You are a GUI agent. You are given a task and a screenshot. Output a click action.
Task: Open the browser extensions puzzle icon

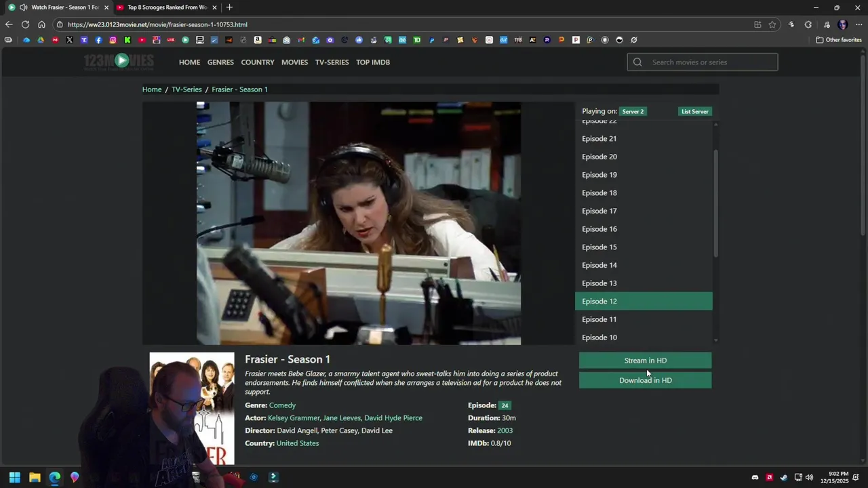[808, 24]
